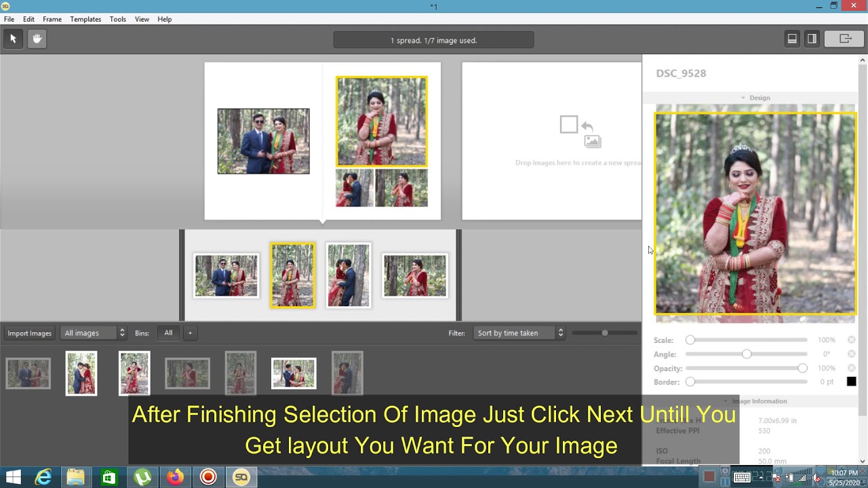Select couple-at-tree thumbnail in spread tray
Image resolution: width=868 pixels, height=488 pixels.
coord(349,275)
